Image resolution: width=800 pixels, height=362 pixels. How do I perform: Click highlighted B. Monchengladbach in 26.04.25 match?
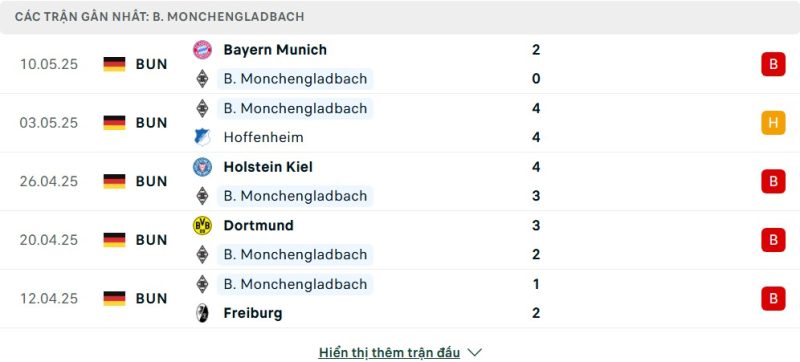coord(295,196)
